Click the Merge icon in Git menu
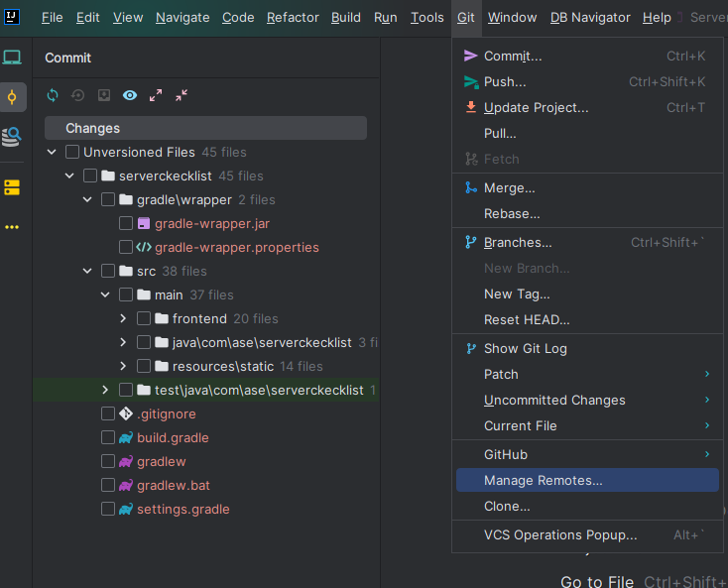The width and height of the screenshot is (728, 588). tap(471, 187)
